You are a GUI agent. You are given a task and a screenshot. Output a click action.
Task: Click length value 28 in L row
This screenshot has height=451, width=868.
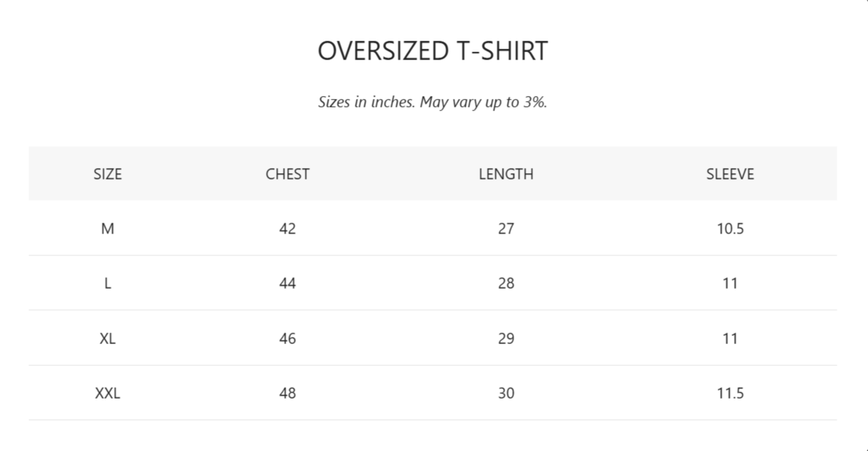506,284
